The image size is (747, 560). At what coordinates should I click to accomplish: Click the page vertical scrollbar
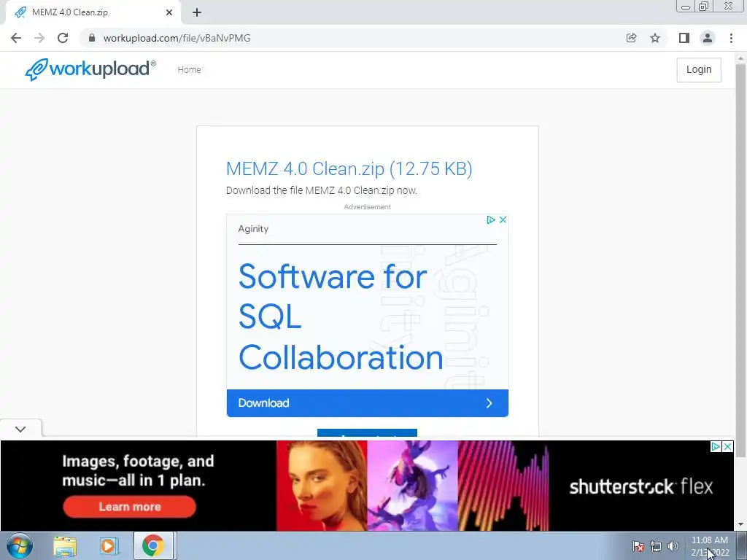click(x=740, y=261)
